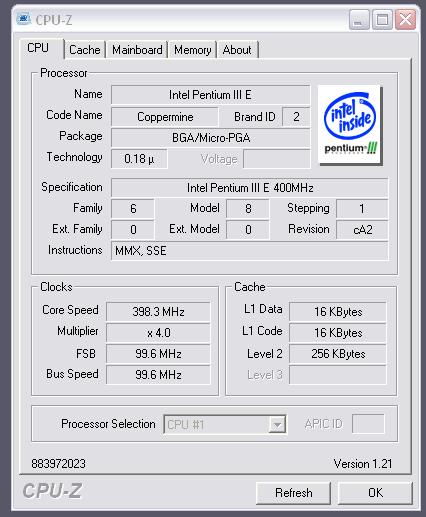The image size is (426, 517).
Task: Click the empty Voltage field
Action: pyautogui.click(x=277, y=159)
